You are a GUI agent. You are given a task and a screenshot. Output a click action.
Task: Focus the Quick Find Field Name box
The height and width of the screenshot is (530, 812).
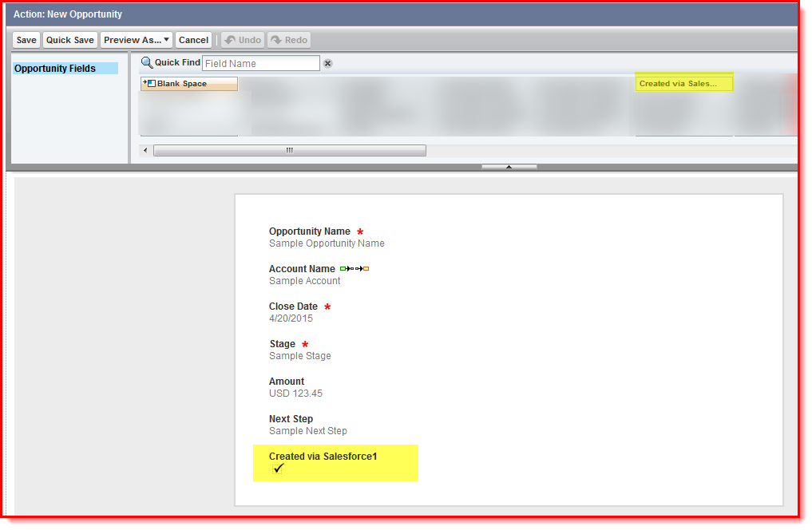point(260,63)
